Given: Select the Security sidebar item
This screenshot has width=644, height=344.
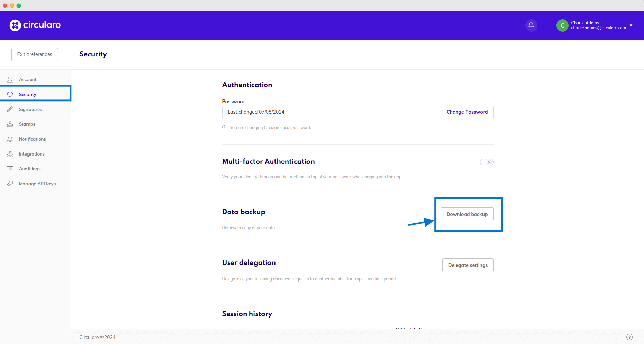Looking at the screenshot, I should click(x=27, y=95).
